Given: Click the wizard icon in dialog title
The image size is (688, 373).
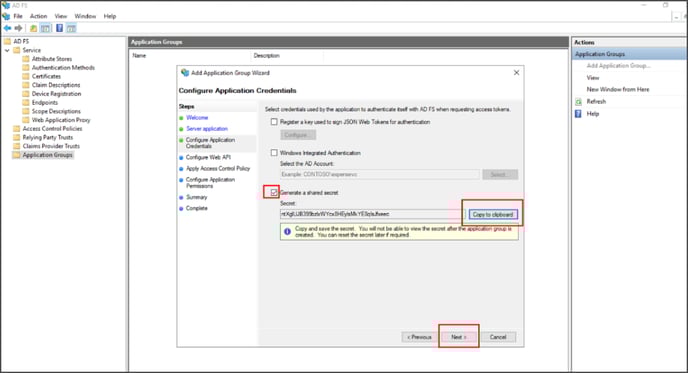Looking at the screenshot, I should pyautogui.click(x=185, y=73).
